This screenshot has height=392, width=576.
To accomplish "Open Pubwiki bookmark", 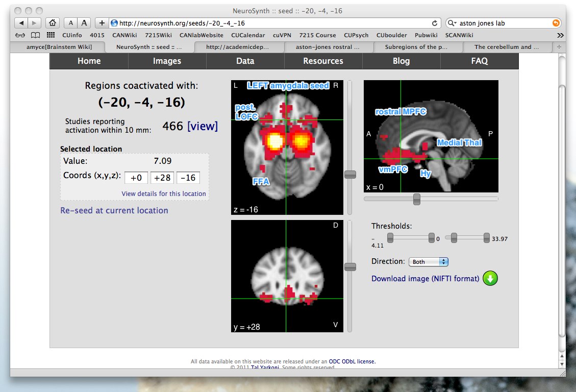I will (426, 35).
